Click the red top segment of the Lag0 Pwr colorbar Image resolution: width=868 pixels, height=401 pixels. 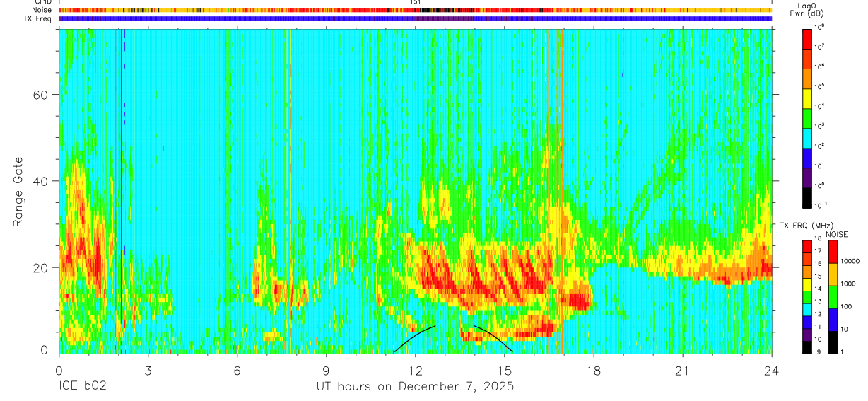[807, 38]
